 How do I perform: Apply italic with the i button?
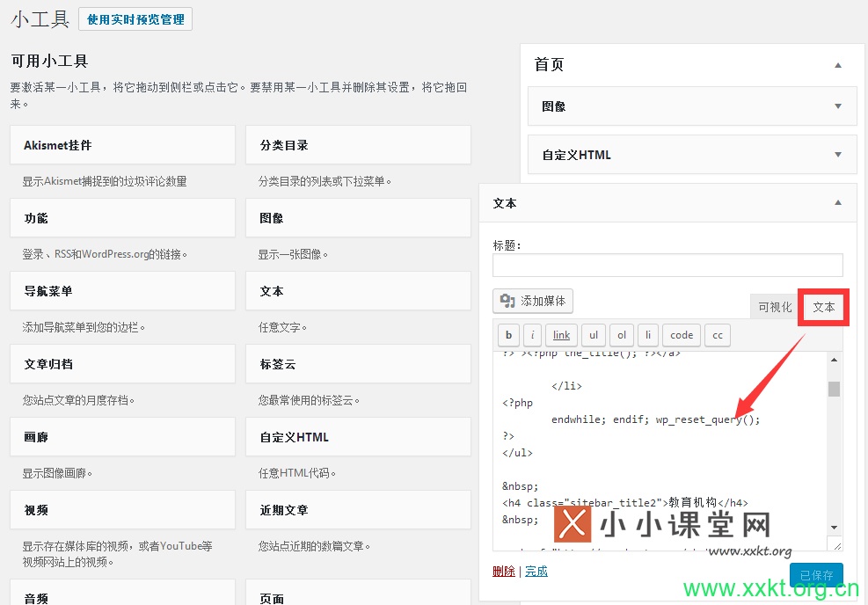click(x=532, y=335)
